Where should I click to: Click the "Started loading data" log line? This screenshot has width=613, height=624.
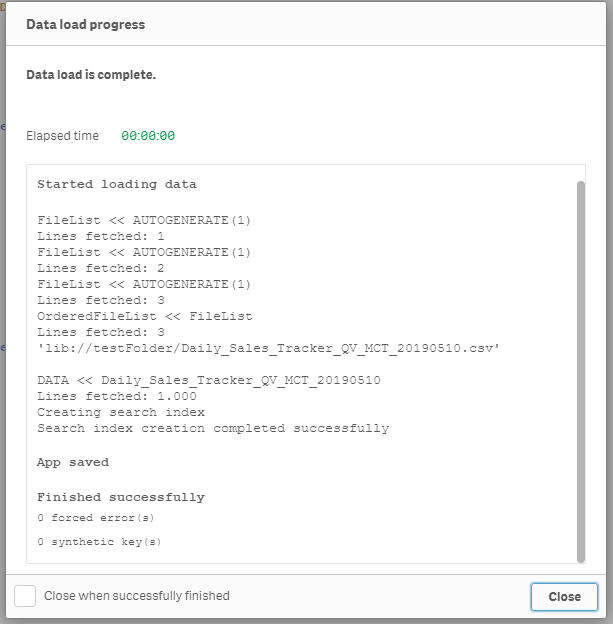click(x=117, y=184)
